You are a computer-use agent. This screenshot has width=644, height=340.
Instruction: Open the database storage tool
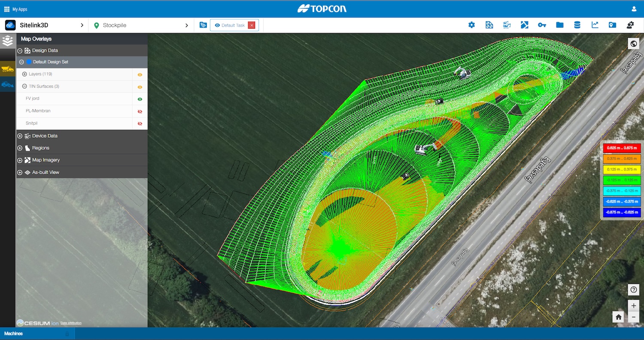point(577,25)
